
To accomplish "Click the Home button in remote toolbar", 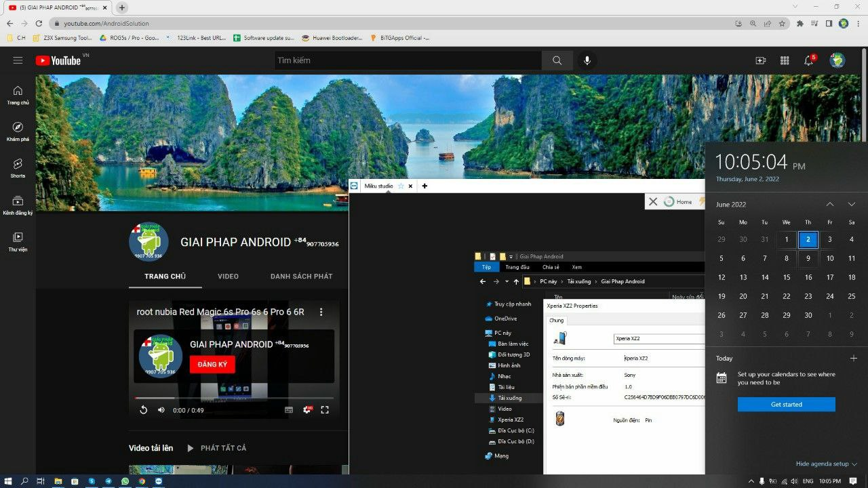I will pyautogui.click(x=678, y=201).
